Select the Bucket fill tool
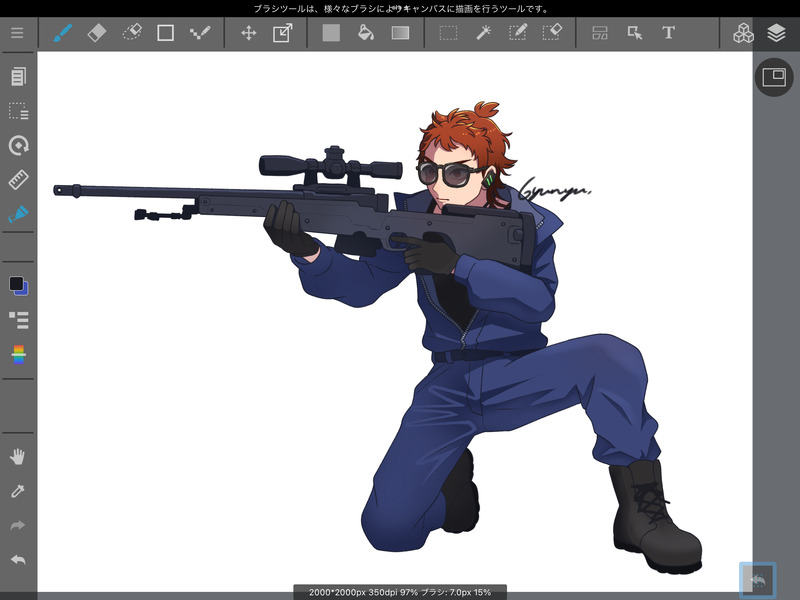This screenshot has height=600, width=800. click(366, 33)
